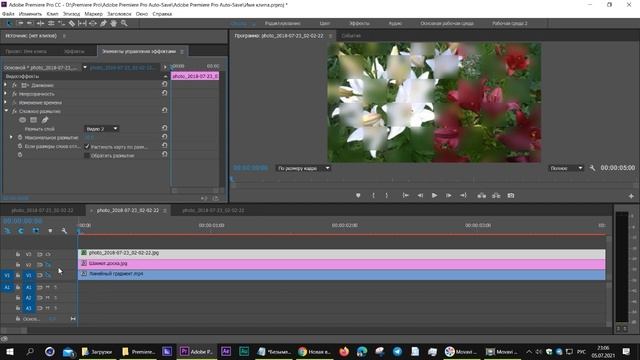This screenshot has width=640, height=360.
Task: Click the Lift button in monitor
Action: point(482,196)
